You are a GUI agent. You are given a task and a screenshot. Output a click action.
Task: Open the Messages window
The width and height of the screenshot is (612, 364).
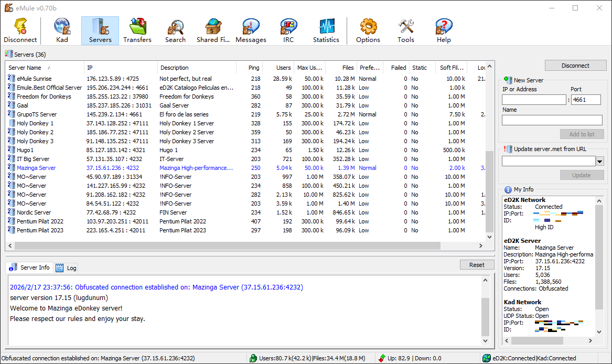click(251, 30)
